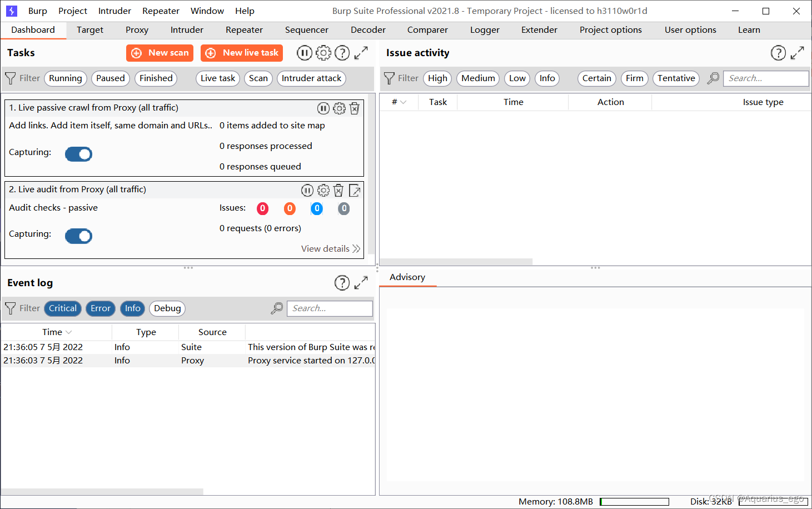Delete the Live audit from Proxy task
Viewport: 812px width, 509px height.
click(338, 191)
